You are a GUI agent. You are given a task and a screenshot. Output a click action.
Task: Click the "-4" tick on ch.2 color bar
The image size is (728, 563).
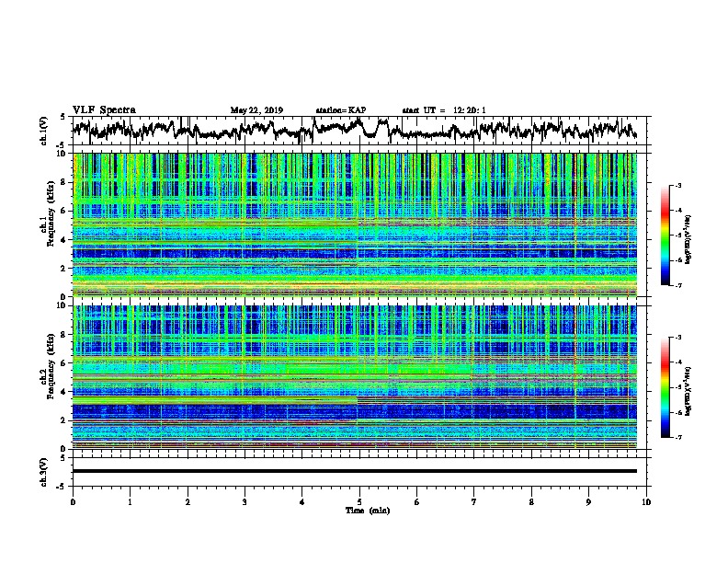pyautogui.click(x=677, y=362)
